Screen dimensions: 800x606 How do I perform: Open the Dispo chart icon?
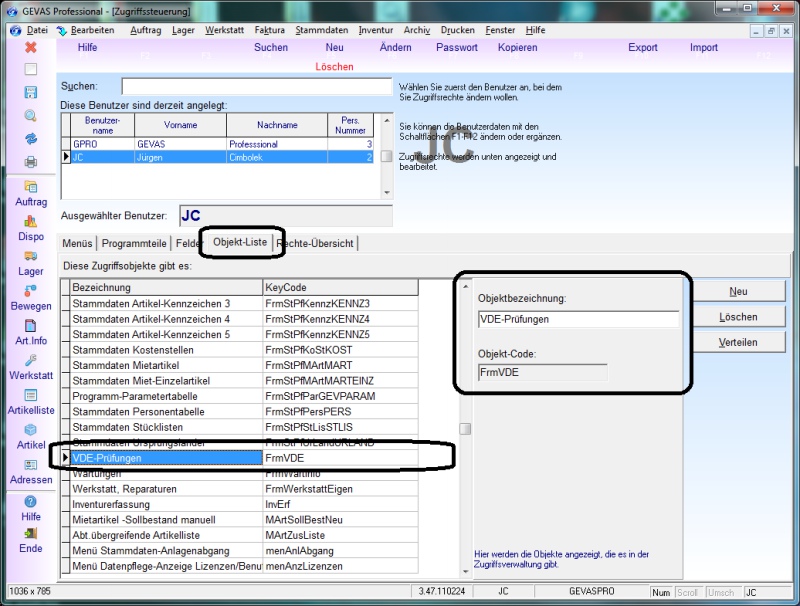pyautogui.click(x=31, y=221)
